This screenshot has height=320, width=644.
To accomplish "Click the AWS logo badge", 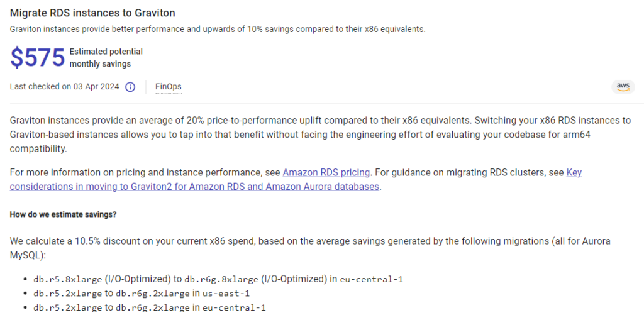I will pyautogui.click(x=623, y=87).
